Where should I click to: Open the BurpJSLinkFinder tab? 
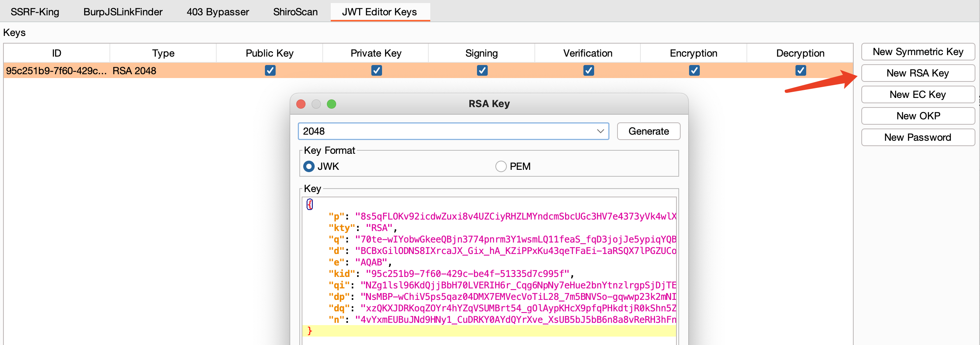pyautogui.click(x=123, y=12)
